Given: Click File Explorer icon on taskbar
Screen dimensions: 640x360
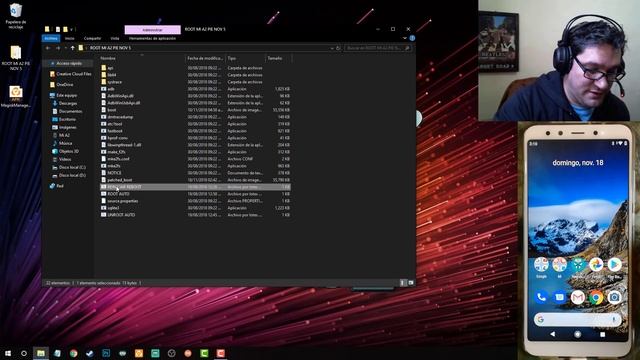Looking at the screenshot, I should pyautogui.click(x=41, y=353).
